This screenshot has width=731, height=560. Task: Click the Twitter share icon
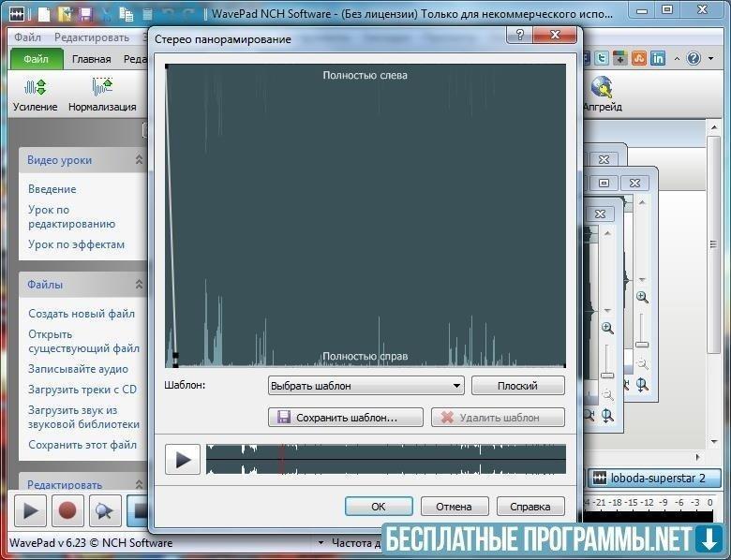tap(602, 58)
